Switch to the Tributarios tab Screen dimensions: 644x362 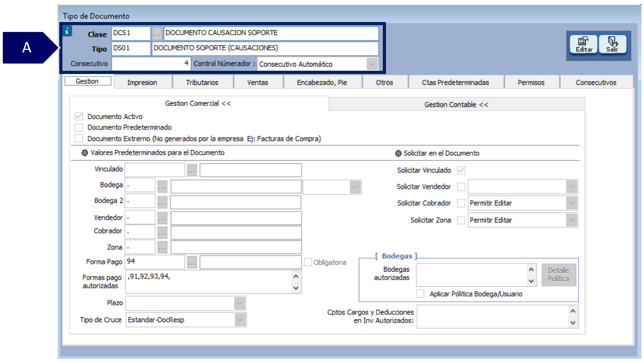click(202, 82)
